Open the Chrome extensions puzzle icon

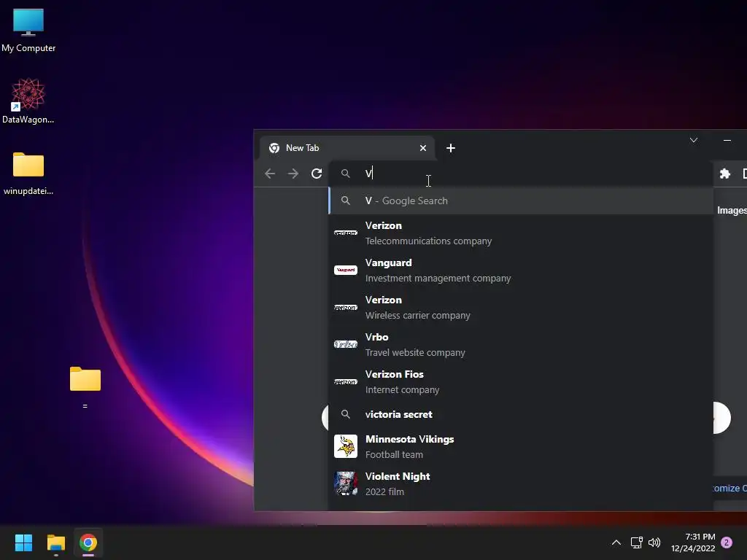[724, 174]
